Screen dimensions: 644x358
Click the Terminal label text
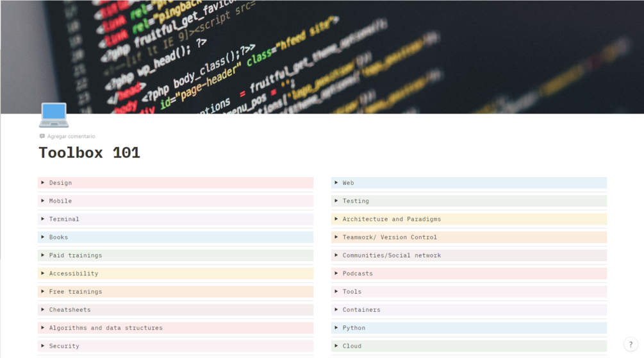click(64, 219)
